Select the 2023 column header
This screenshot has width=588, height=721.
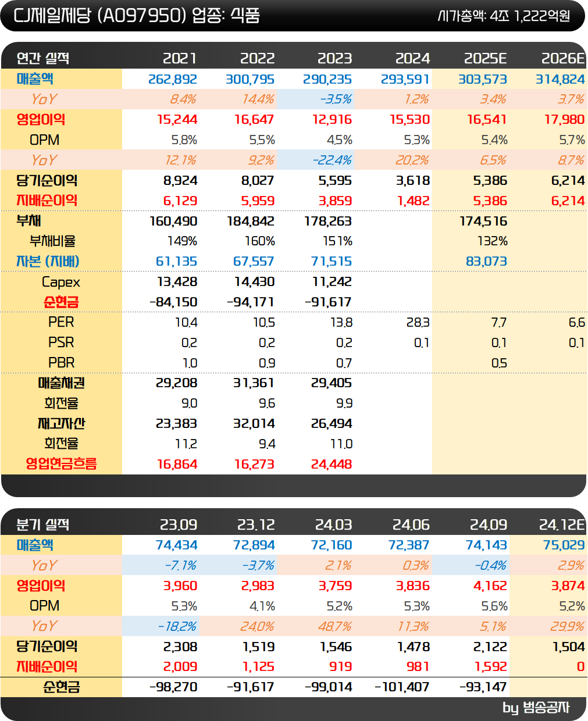pyautogui.click(x=334, y=58)
